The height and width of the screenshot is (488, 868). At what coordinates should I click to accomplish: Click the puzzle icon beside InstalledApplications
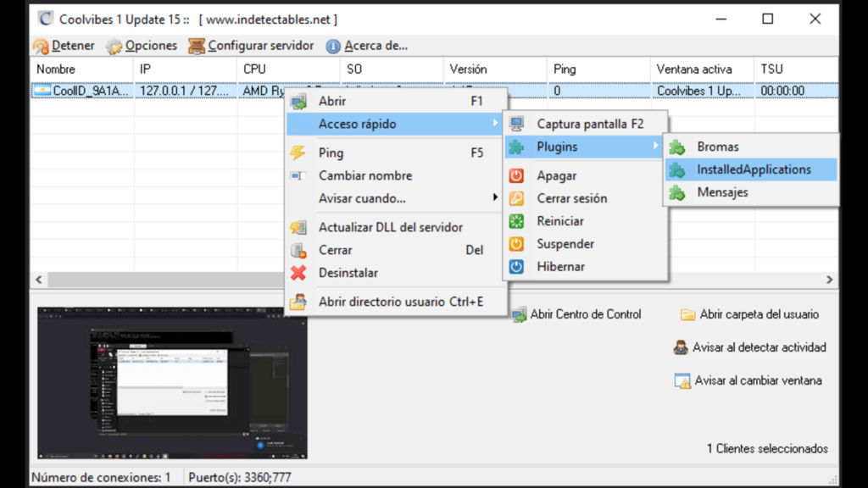pyautogui.click(x=677, y=169)
